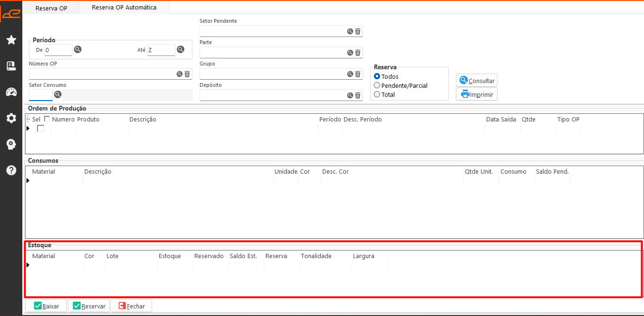Click trash icon next to Número OP
Image resolution: width=644 pixels, height=316 pixels.
(187, 74)
